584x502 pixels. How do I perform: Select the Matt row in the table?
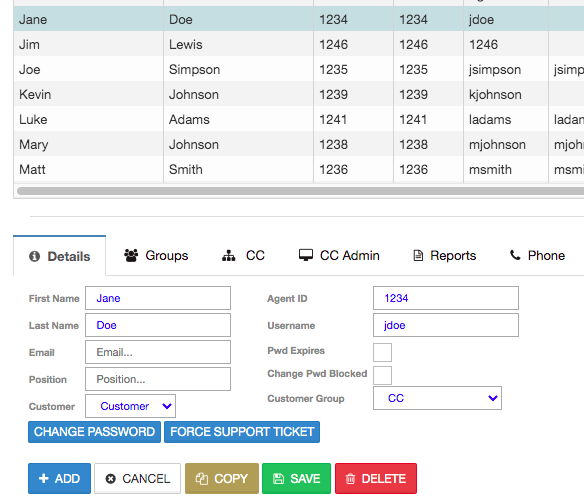tap(299, 169)
